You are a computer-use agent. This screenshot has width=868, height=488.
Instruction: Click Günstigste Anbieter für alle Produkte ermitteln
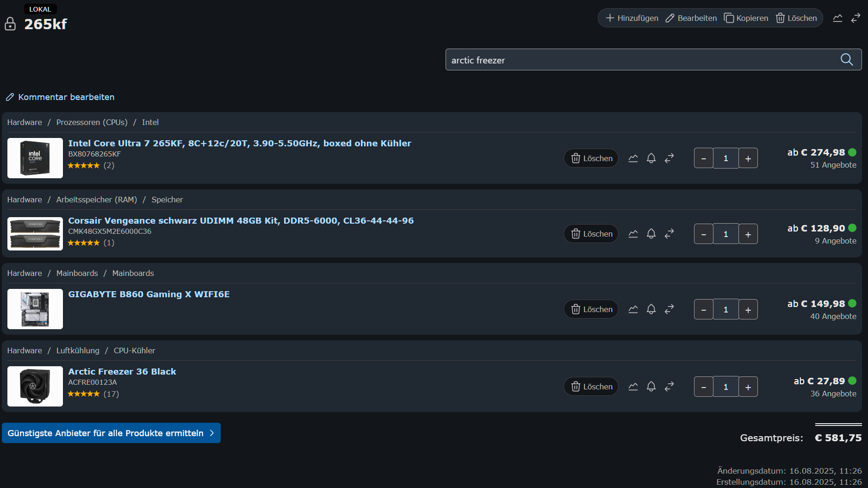[111, 433]
